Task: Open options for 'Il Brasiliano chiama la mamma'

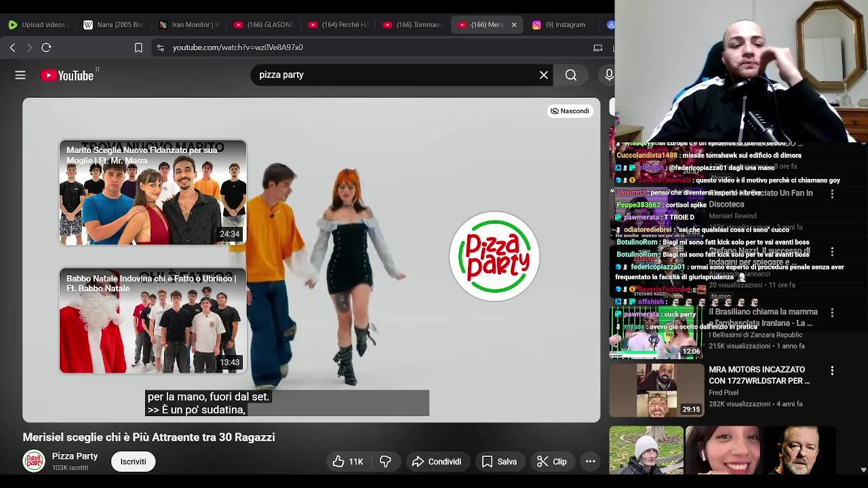Action: click(832, 312)
